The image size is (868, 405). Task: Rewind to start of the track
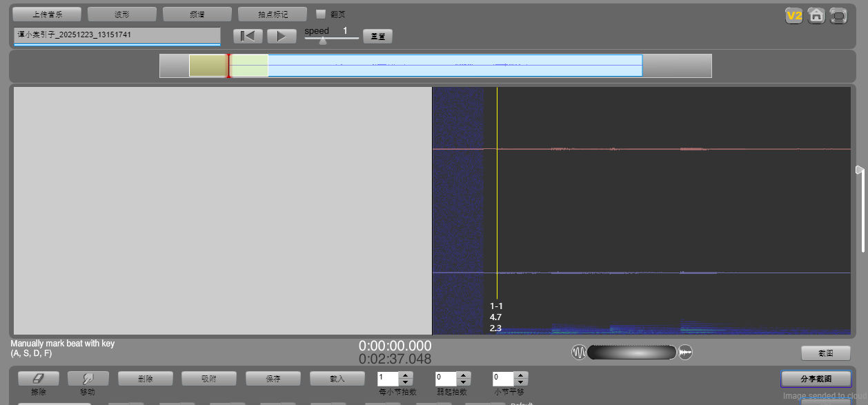248,36
